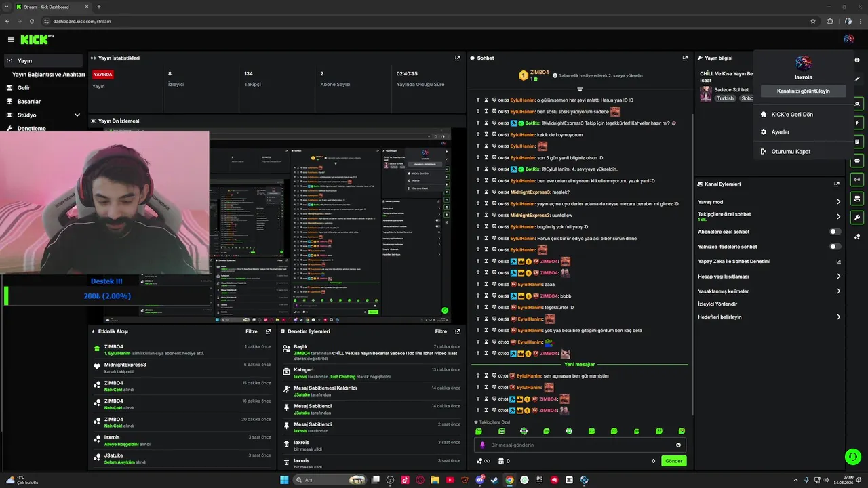Click the chat bubble sidebar icon
This screenshot has width=868, height=488.
[x=857, y=161]
